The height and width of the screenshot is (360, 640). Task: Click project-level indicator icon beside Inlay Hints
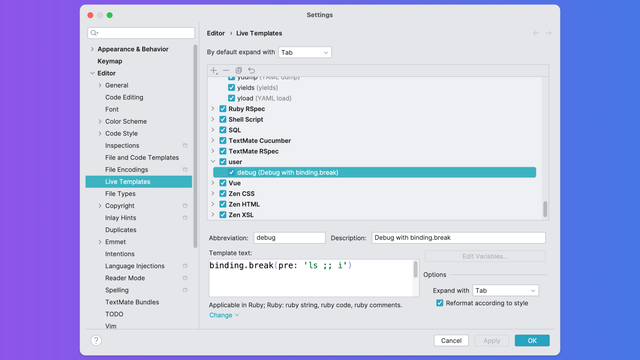click(185, 218)
